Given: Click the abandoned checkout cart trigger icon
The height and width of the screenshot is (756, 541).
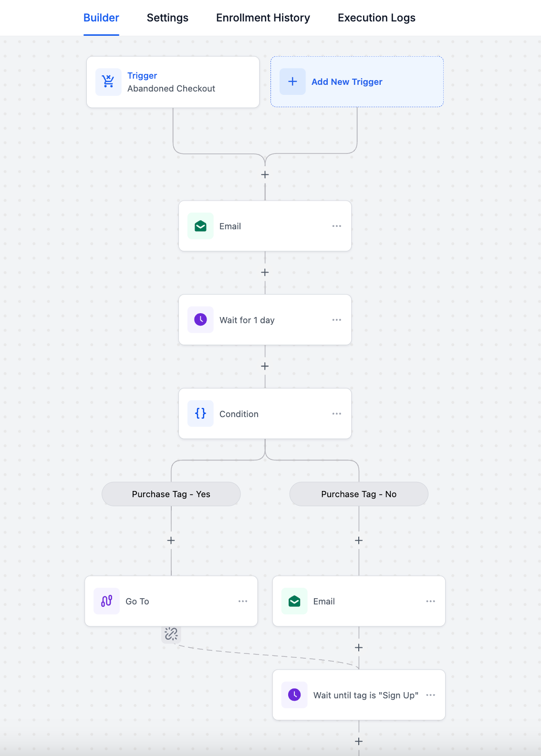Looking at the screenshot, I should pyautogui.click(x=108, y=82).
